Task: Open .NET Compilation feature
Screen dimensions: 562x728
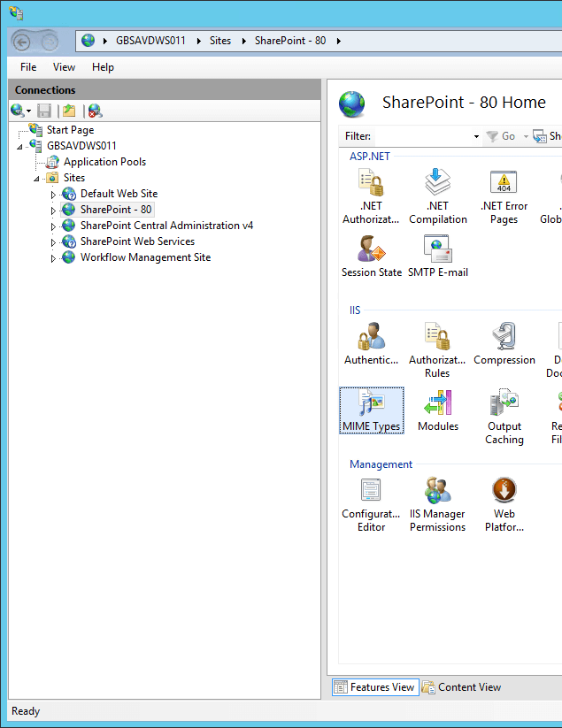Action: (x=438, y=197)
